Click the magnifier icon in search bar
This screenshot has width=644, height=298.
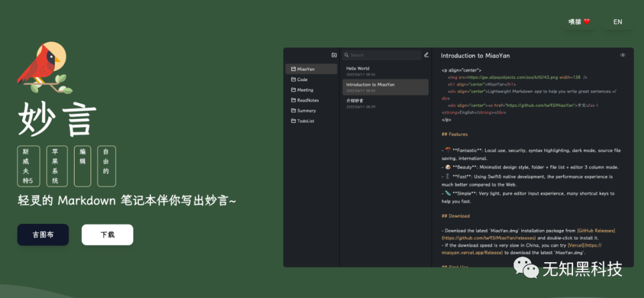coord(346,55)
